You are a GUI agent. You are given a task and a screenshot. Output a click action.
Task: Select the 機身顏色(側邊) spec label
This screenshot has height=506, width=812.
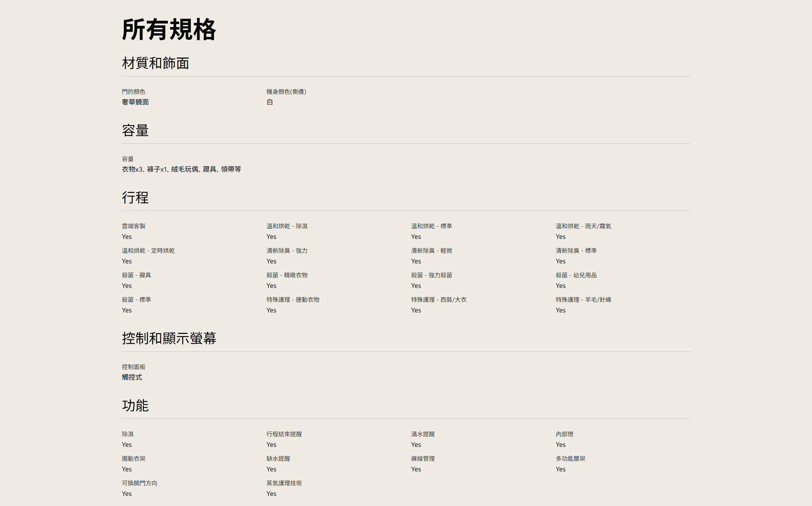tap(286, 92)
